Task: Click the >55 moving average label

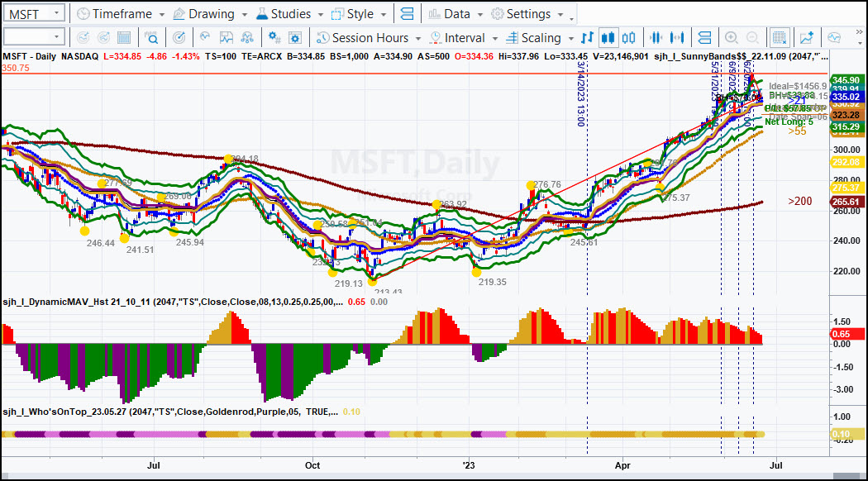Action: (x=797, y=131)
